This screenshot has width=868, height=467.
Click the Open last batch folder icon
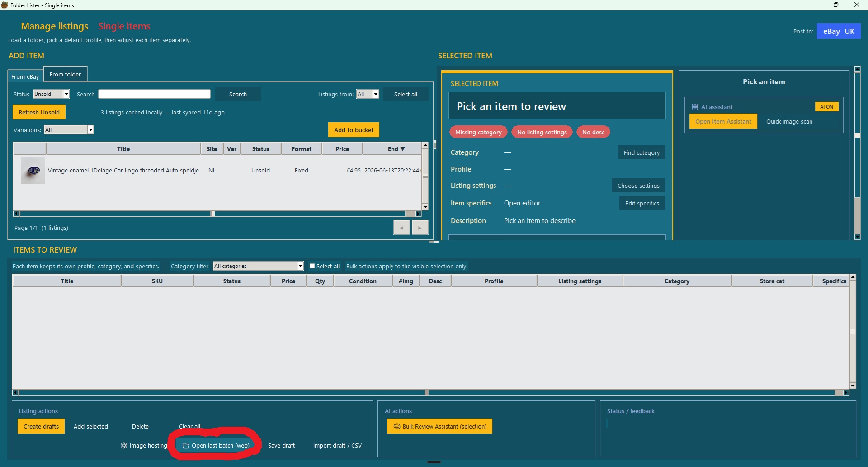[x=185, y=446]
